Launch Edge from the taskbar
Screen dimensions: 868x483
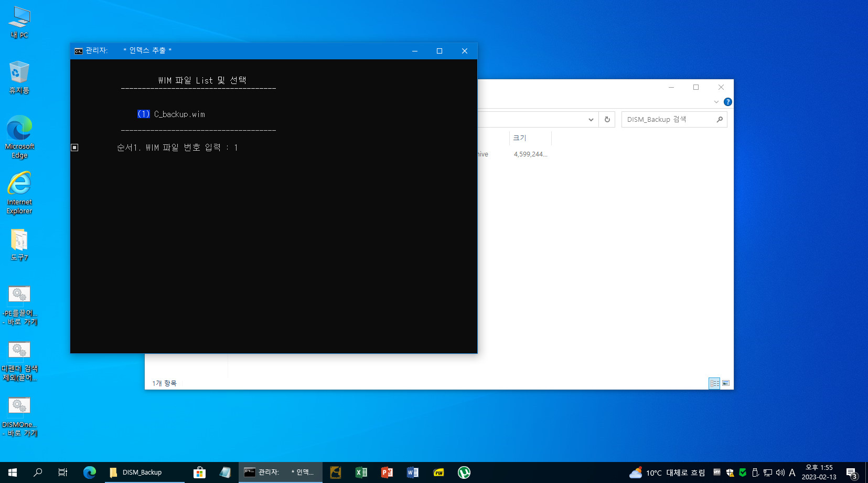(x=90, y=472)
